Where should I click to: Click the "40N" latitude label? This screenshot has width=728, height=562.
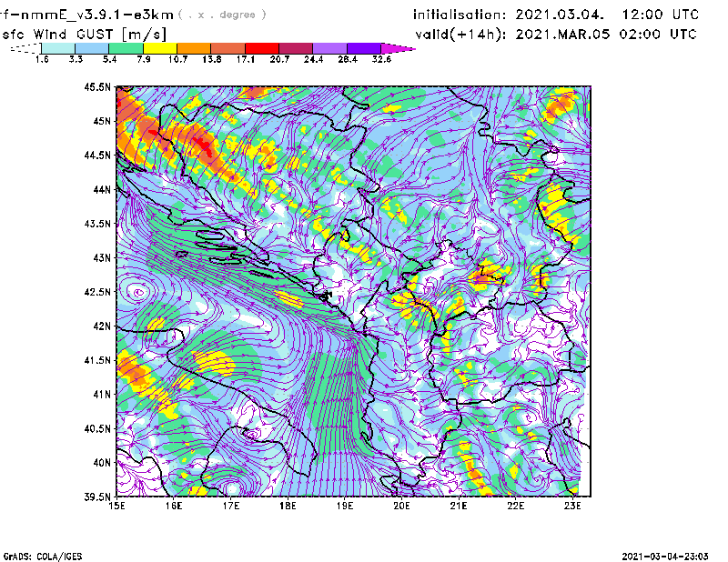(x=102, y=463)
